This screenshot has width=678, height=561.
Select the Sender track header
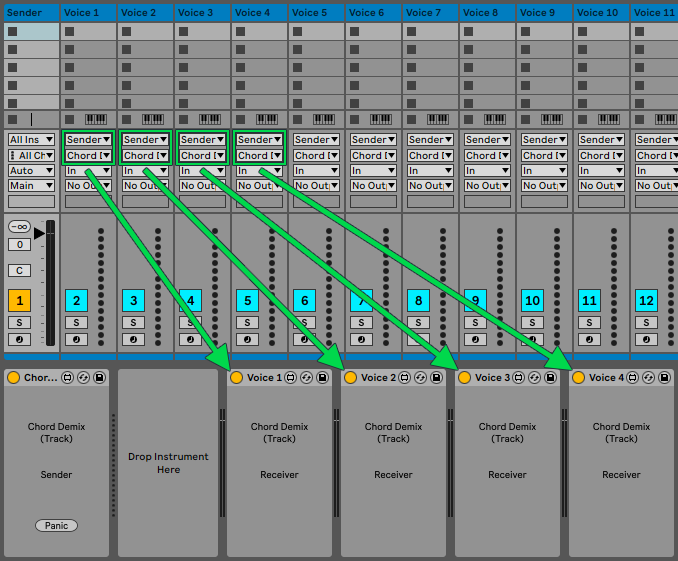click(x=32, y=13)
